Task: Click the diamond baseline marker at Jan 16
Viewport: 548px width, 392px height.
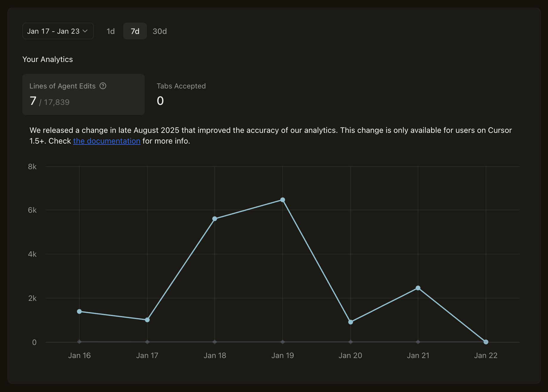Action: (x=79, y=342)
